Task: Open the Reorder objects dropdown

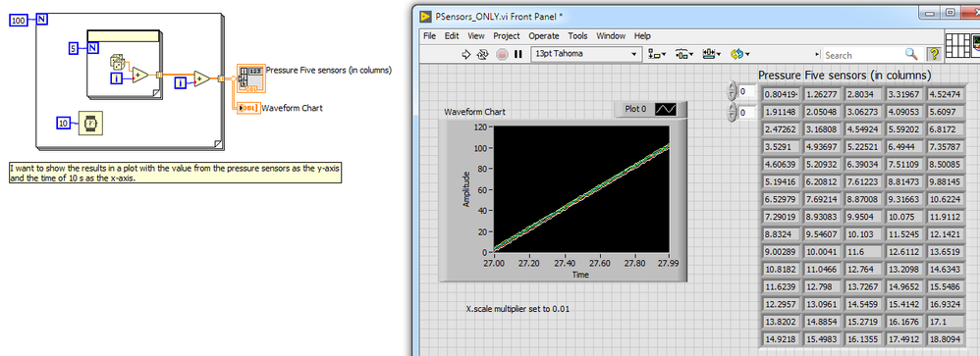Action: click(x=740, y=54)
